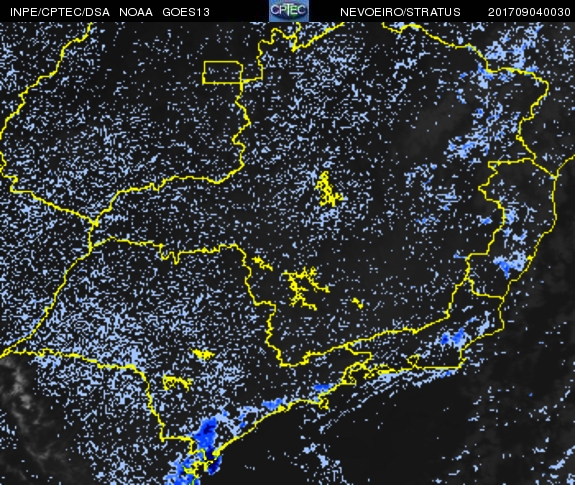Click the INPE/CPTEC/DSA header text
Screen dimensions: 575x485
click(60, 12)
